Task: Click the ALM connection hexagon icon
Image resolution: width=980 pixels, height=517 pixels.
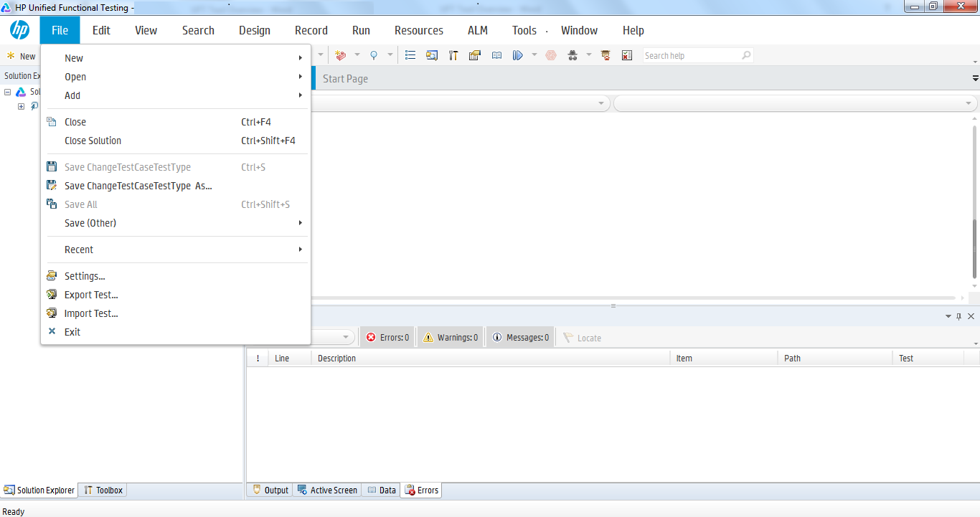Action: pos(550,54)
